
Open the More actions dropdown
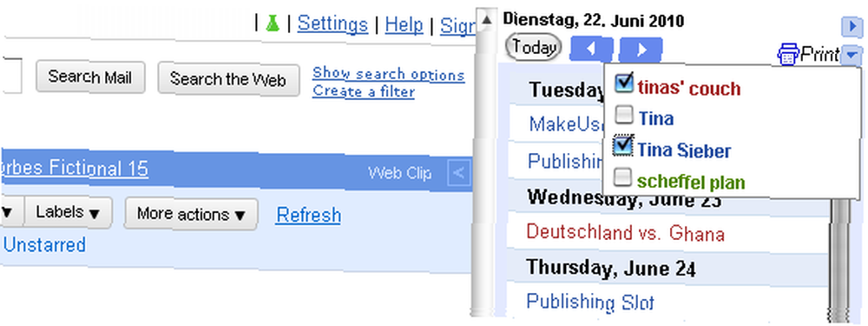click(x=190, y=214)
